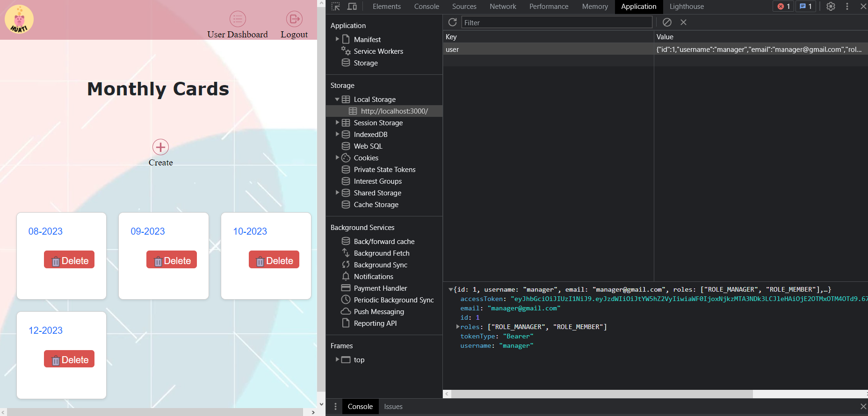Click the Huati piggy bank logo
The height and width of the screenshot is (416, 868).
click(19, 20)
